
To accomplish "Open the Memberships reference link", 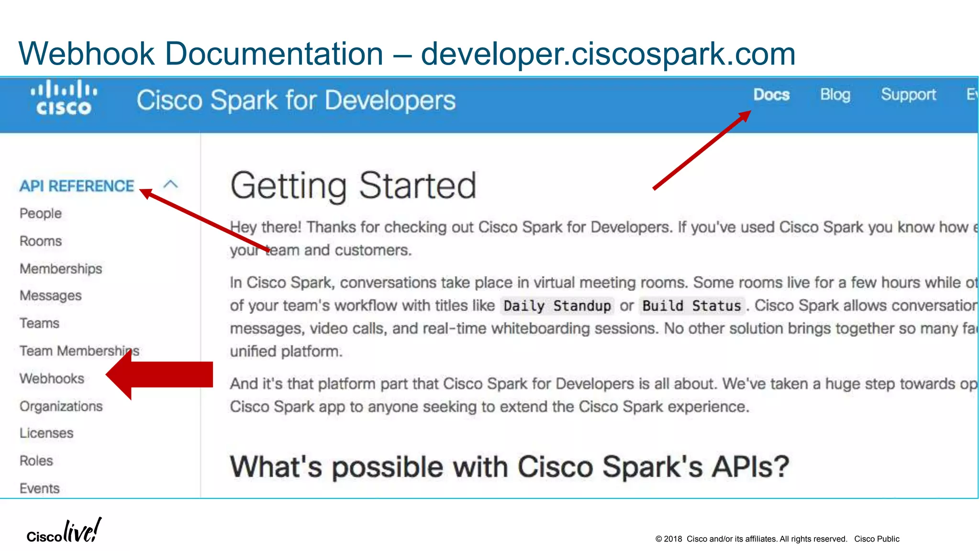I will (61, 269).
